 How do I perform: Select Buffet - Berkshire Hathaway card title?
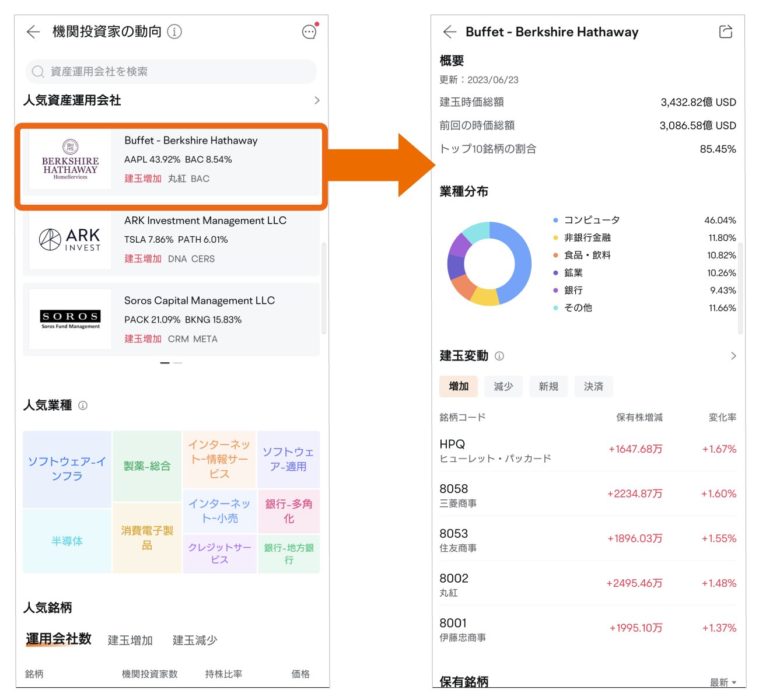191,141
